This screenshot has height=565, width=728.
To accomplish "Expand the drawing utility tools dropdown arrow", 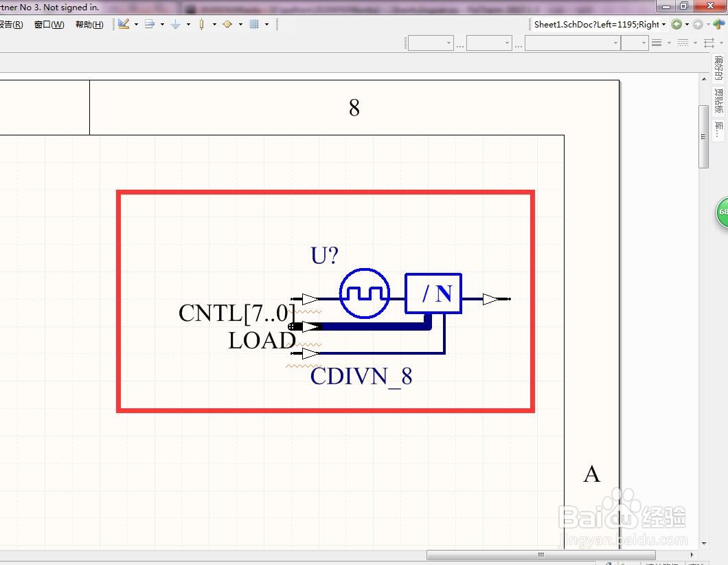I will (136, 24).
